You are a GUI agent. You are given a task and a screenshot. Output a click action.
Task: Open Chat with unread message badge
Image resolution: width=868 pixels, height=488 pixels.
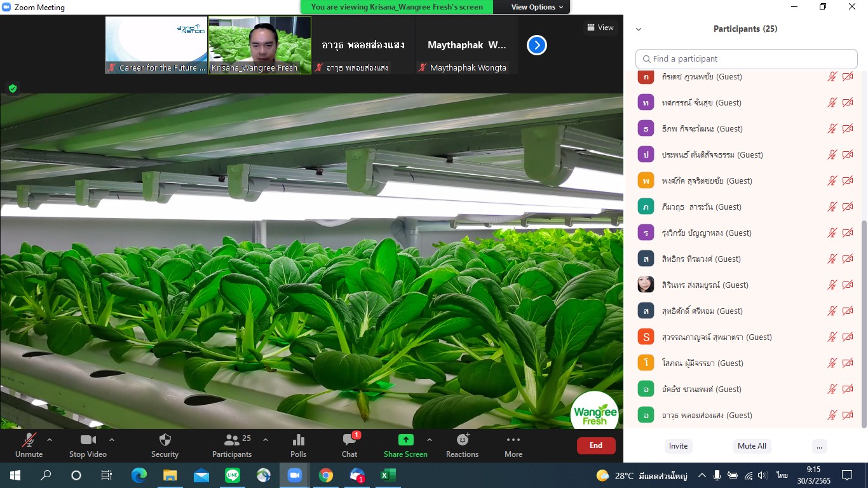[349, 440]
